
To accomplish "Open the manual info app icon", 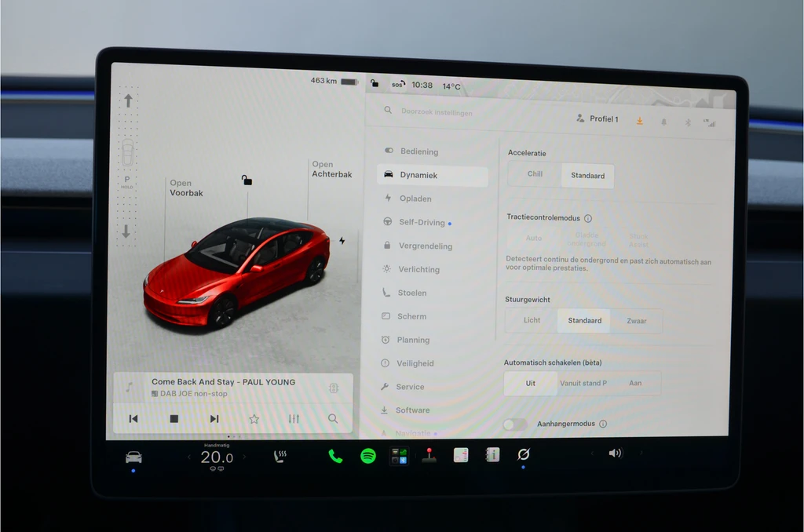I will [x=492, y=454].
